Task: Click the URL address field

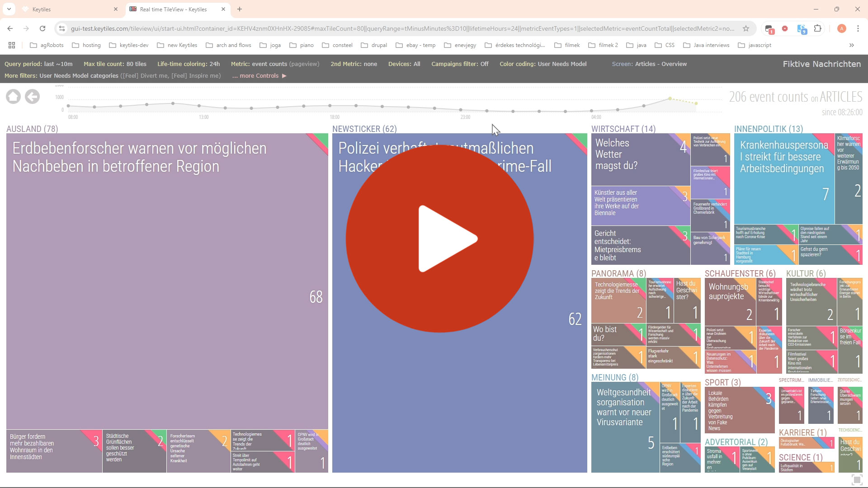Action: [402, 28]
